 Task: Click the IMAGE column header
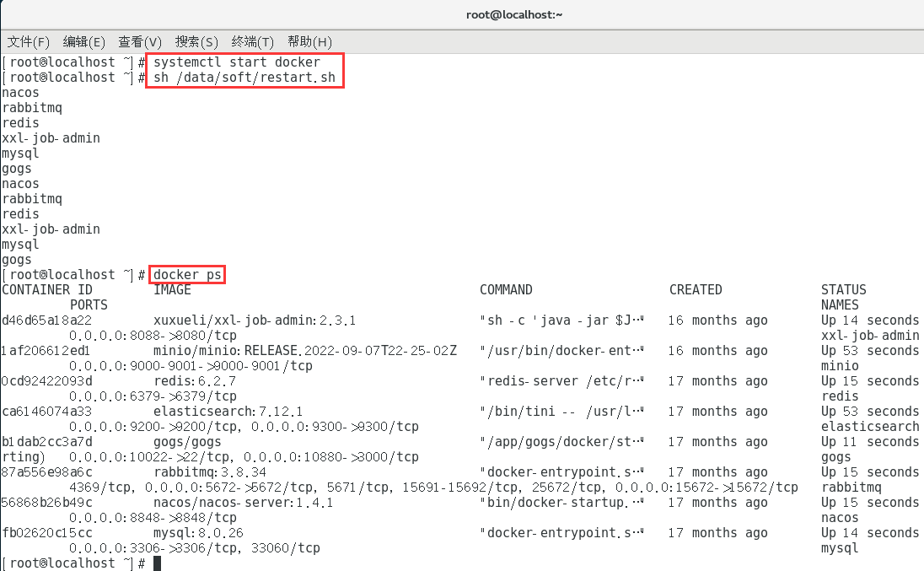click(172, 290)
